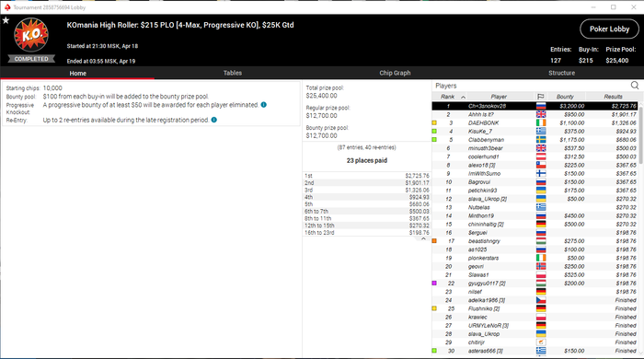The height and width of the screenshot is (359, 644).
Task: Select the Home tab
Action: coord(77,73)
